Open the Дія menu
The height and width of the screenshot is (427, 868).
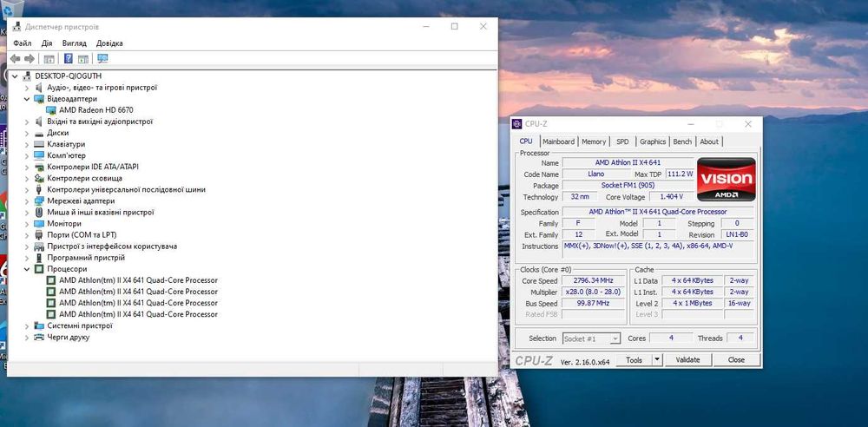tap(47, 43)
